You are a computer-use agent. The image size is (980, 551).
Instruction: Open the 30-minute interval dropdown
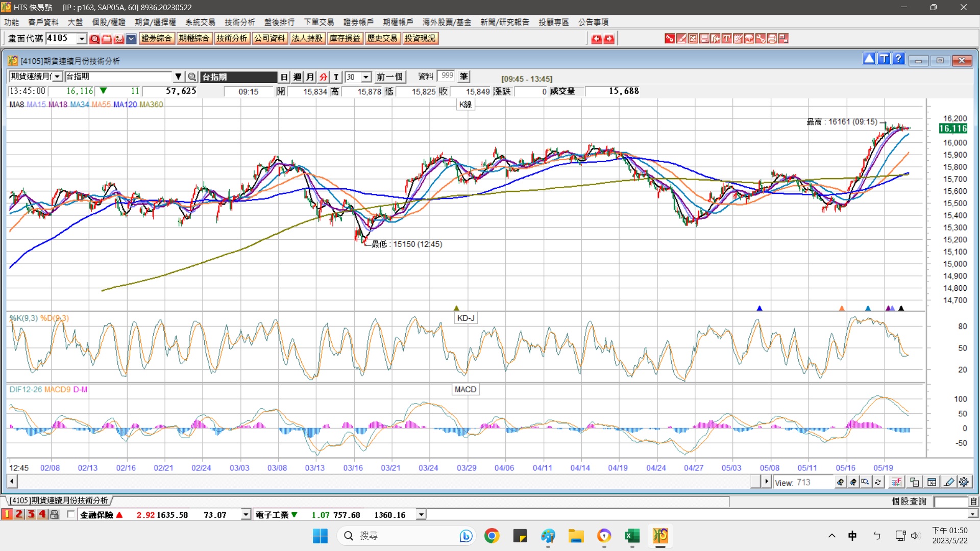[366, 77]
